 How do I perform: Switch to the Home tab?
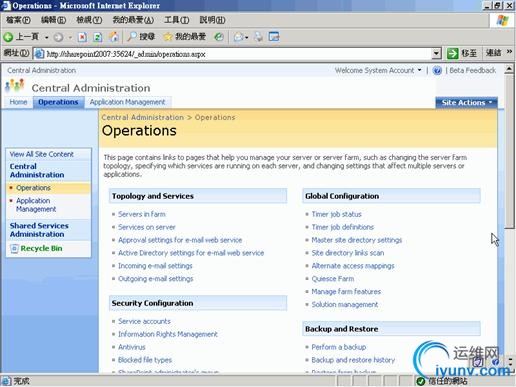pyautogui.click(x=18, y=102)
